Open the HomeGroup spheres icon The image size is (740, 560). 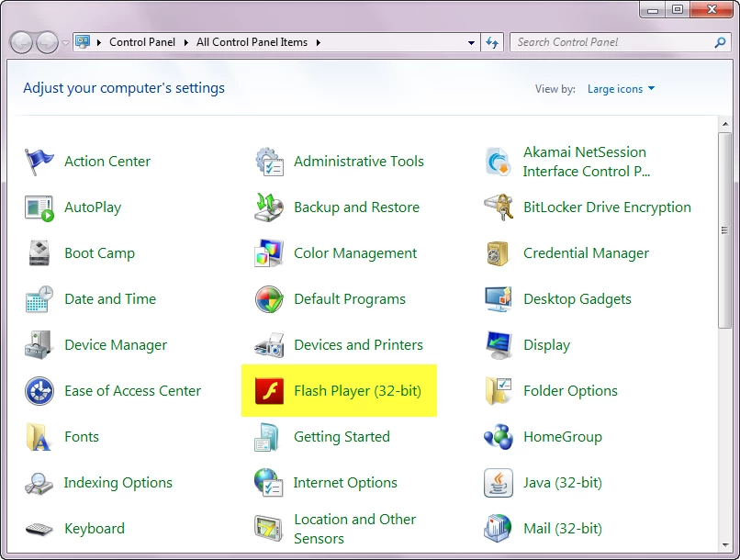click(499, 437)
